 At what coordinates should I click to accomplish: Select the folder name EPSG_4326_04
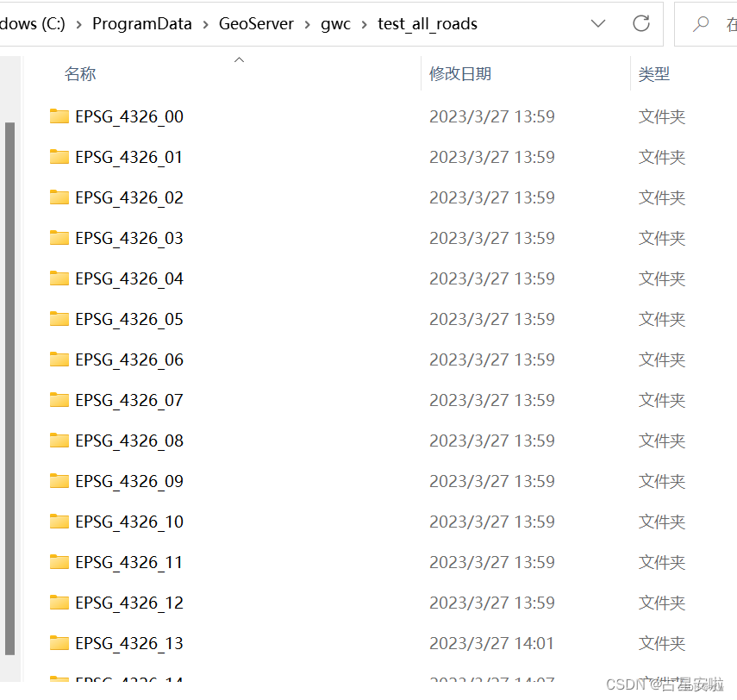pos(129,278)
